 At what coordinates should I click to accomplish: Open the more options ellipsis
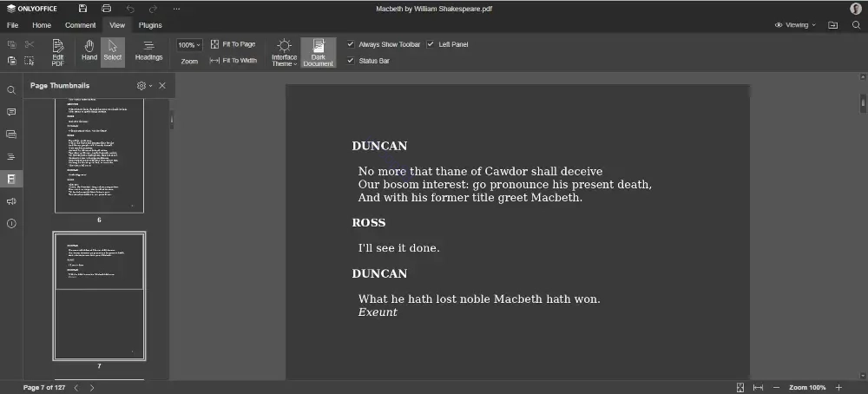tap(176, 9)
